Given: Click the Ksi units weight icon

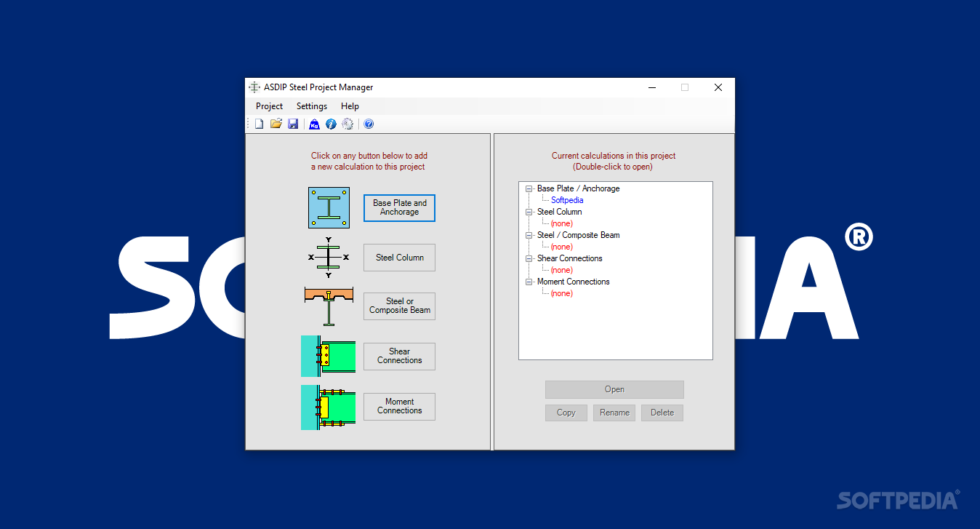Looking at the screenshot, I should pos(314,124).
